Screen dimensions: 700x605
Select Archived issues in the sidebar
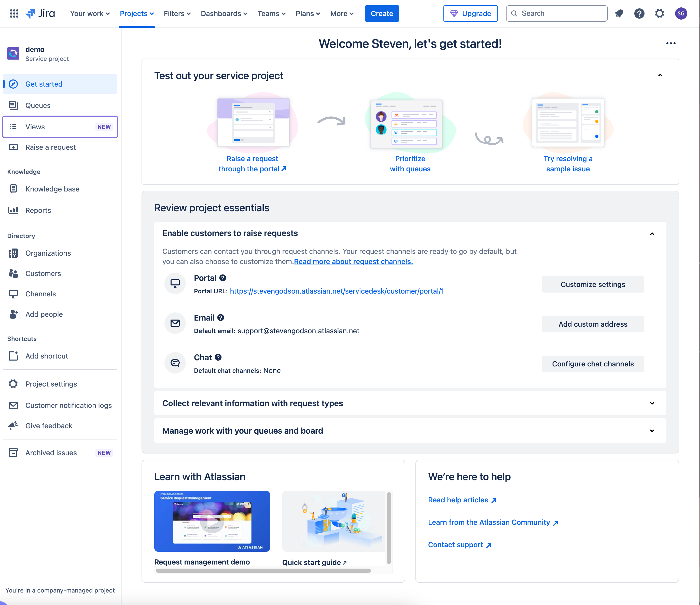coord(60,452)
